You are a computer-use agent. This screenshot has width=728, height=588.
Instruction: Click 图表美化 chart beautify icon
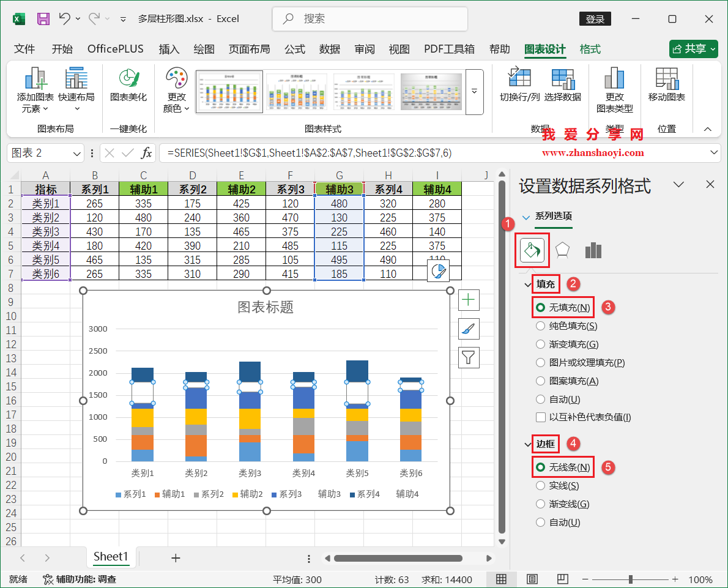pos(128,85)
